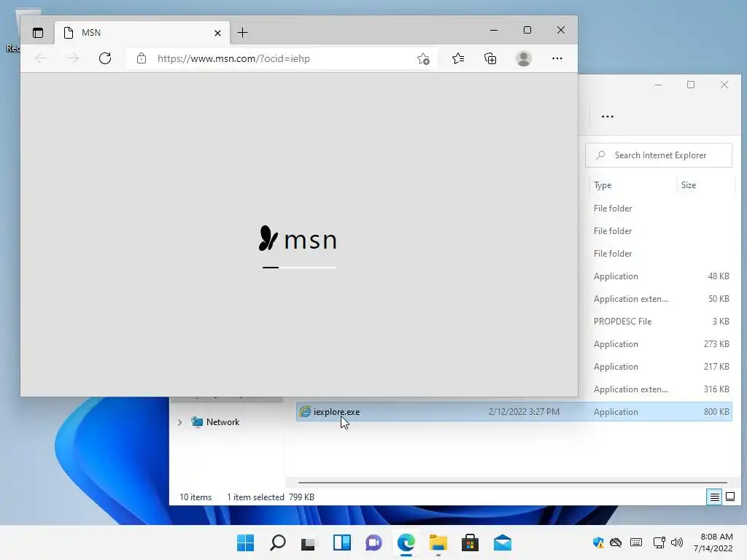Screen dimensions: 747x560
Task: Sort by Size column header
Action: pos(705,185)
